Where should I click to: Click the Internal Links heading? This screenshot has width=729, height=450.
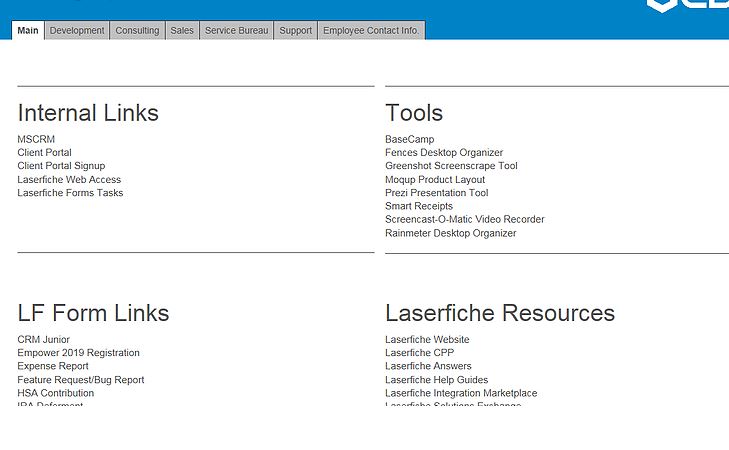click(88, 113)
